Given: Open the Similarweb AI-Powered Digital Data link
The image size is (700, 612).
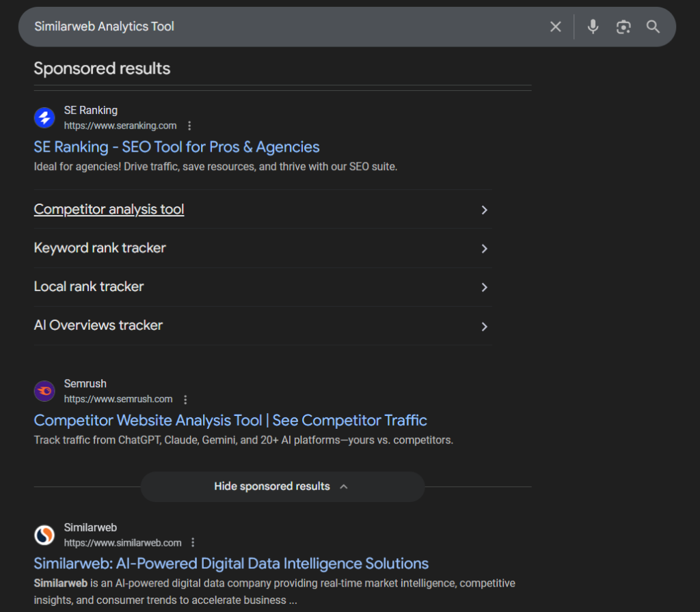Looking at the screenshot, I should (231, 564).
